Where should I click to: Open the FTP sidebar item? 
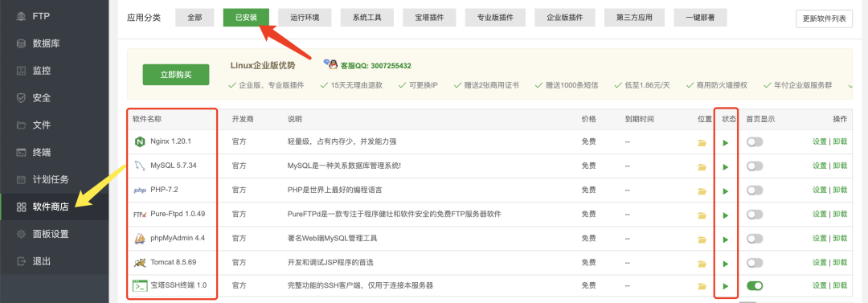click(55, 16)
